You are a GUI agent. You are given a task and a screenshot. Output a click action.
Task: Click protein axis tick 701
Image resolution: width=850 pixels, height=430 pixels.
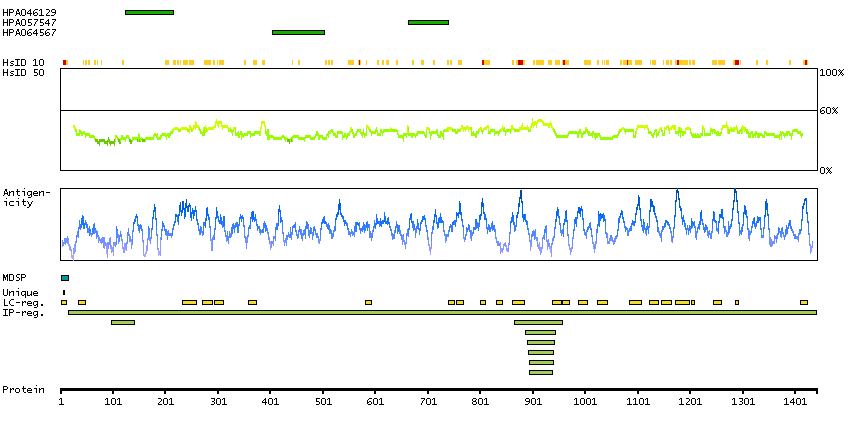pyautogui.click(x=428, y=401)
